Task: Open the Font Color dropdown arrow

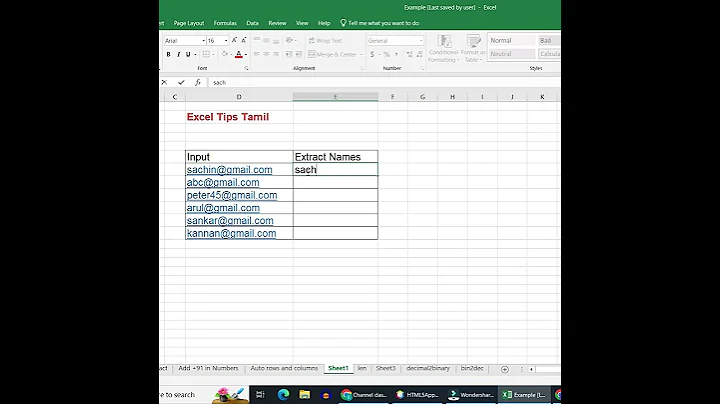Action: (x=246, y=55)
